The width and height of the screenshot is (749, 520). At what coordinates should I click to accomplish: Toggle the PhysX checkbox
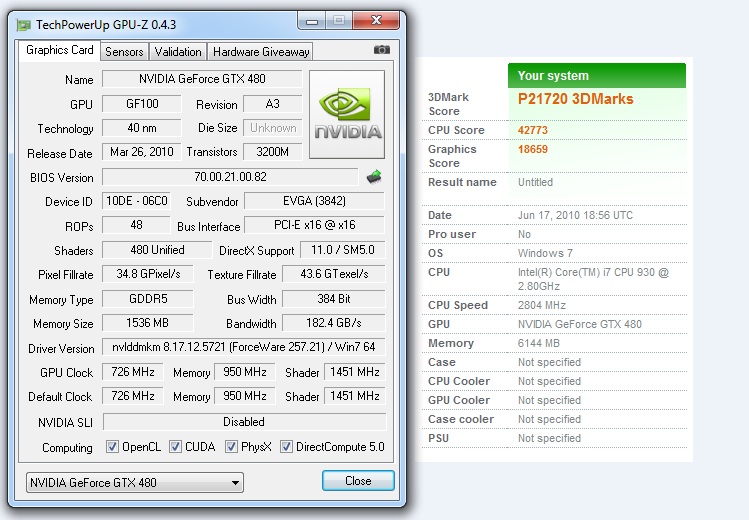pos(231,446)
